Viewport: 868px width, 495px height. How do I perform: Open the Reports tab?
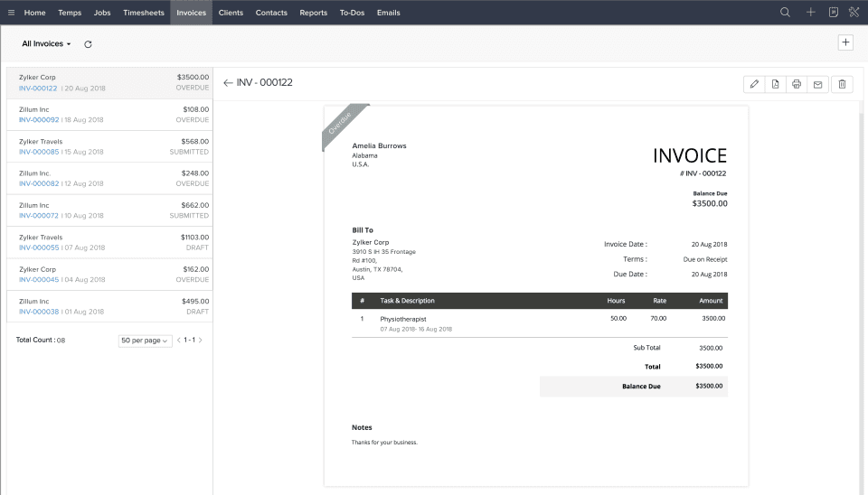point(313,13)
